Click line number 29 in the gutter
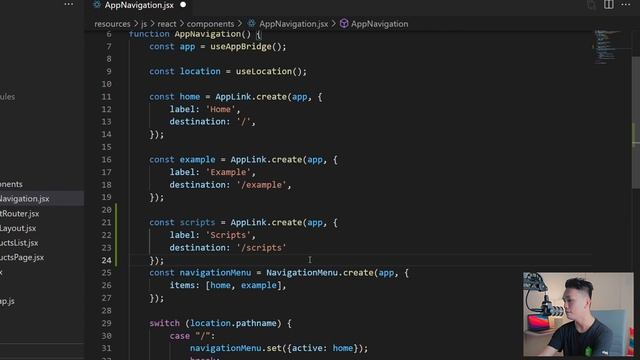The height and width of the screenshot is (360, 640). pyautogui.click(x=106, y=323)
